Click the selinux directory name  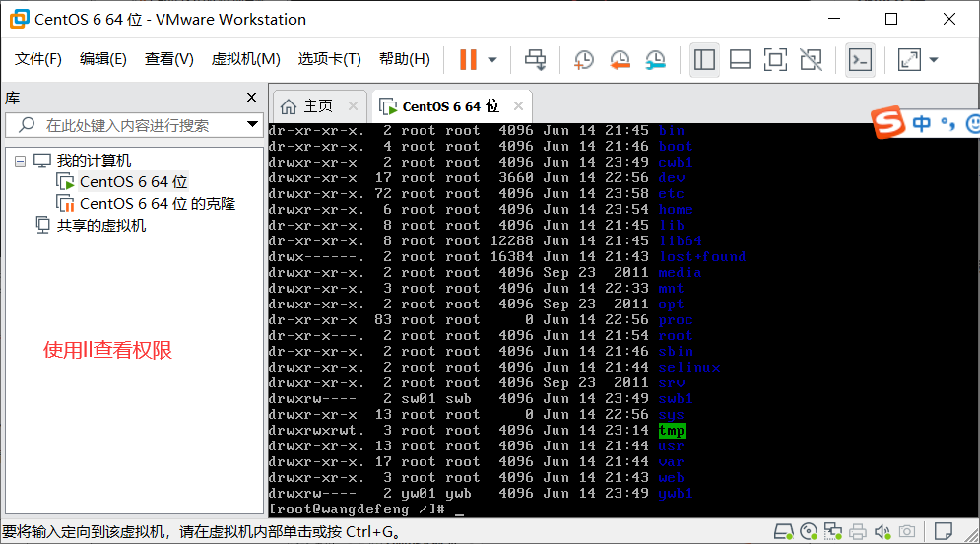[689, 367]
